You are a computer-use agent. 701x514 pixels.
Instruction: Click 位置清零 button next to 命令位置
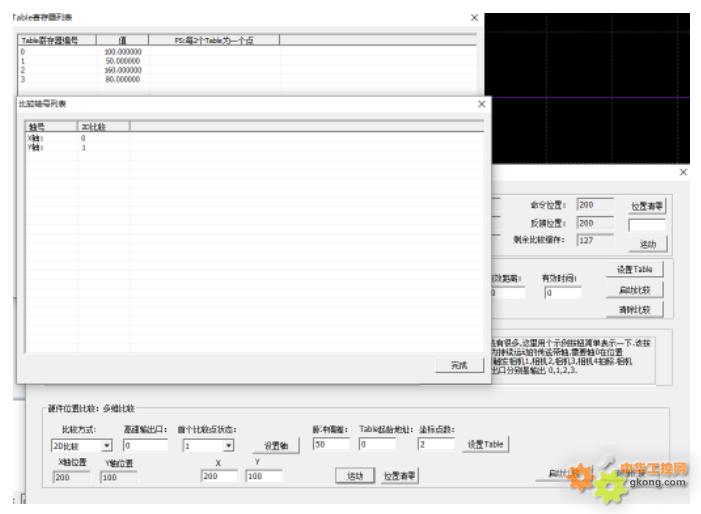pos(647,206)
